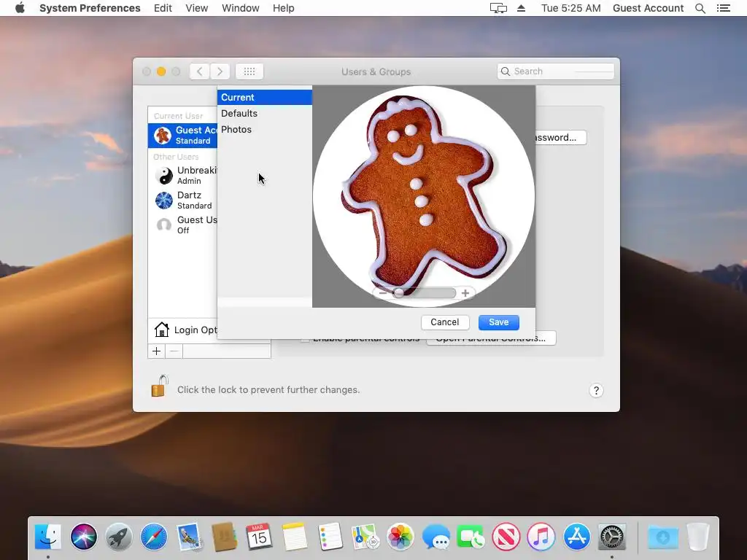The width and height of the screenshot is (747, 560).
Task: Open the System Preferences menu
Action: pyautogui.click(x=90, y=8)
